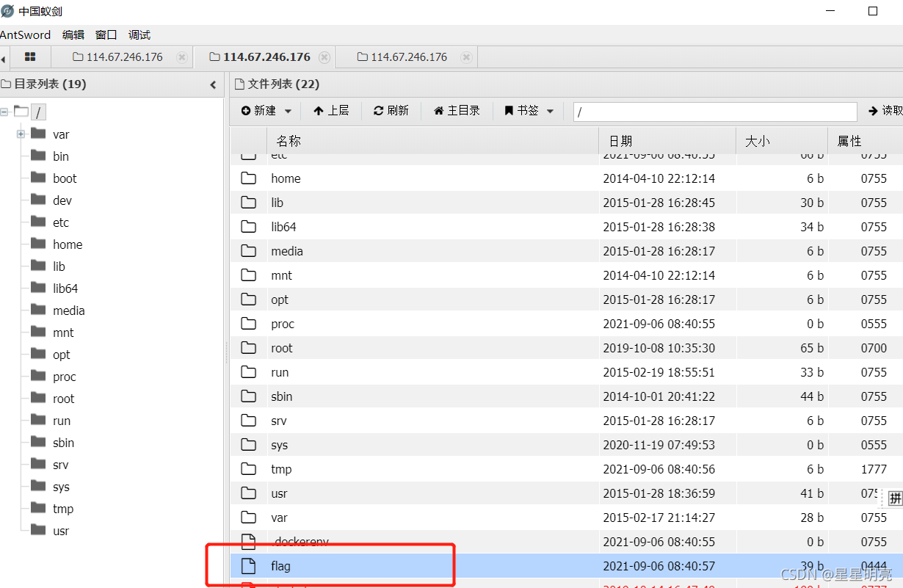903x588 pixels.
Task: Click the grid home tab icon
Action: (30, 57)
